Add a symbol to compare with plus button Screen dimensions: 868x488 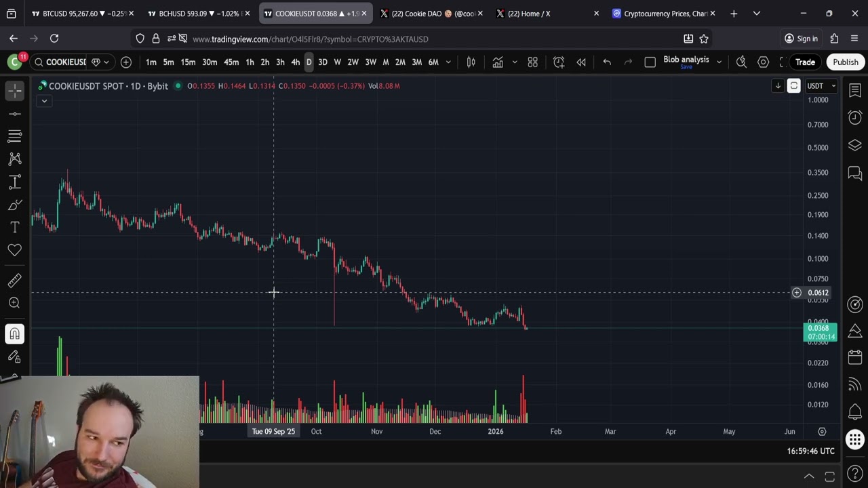pyautogui.click(x=126, y=62)
